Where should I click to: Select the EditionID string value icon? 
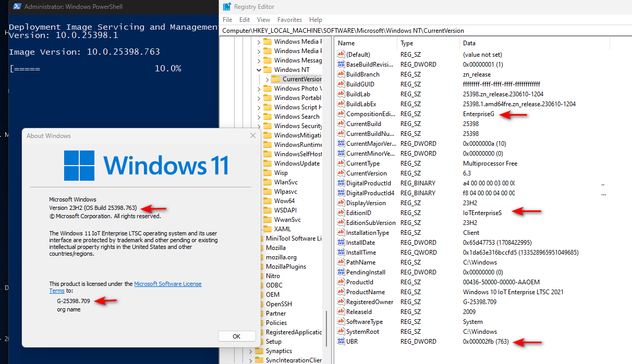(x=341, y=213)
